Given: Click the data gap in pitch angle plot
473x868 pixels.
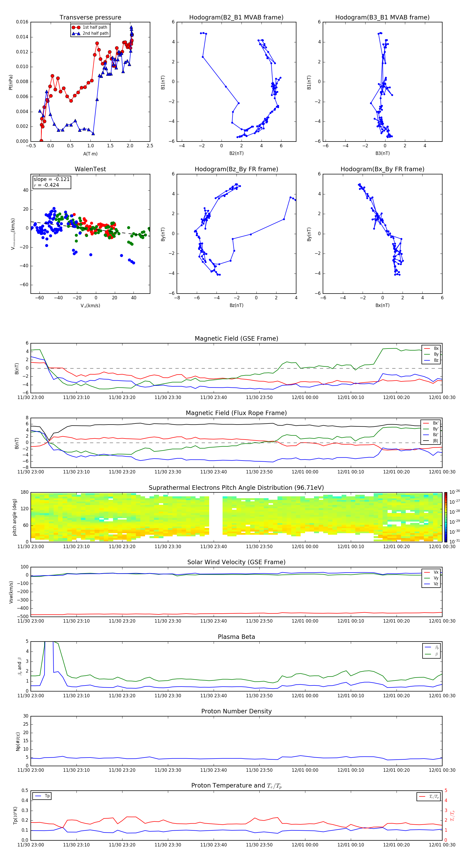Looking at the screenshot, I should pos(216,517).
